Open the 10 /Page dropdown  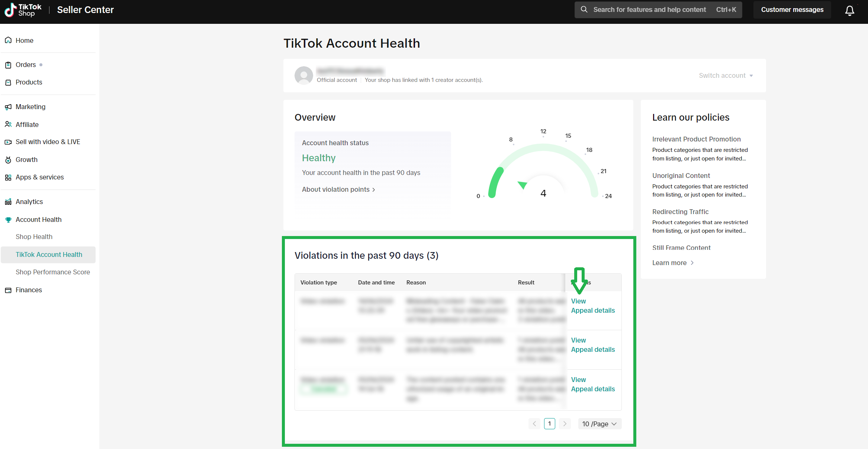tap(599, 424)
